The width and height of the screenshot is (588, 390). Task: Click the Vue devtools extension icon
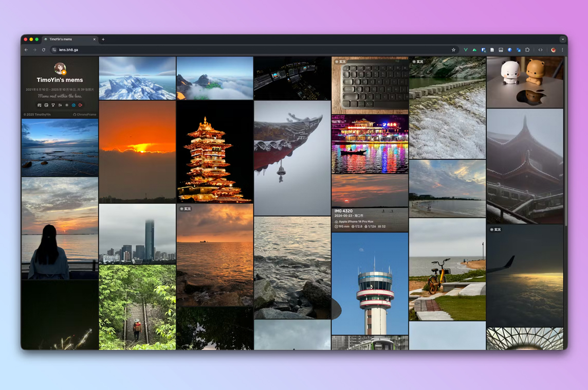(x=466, y=50)
